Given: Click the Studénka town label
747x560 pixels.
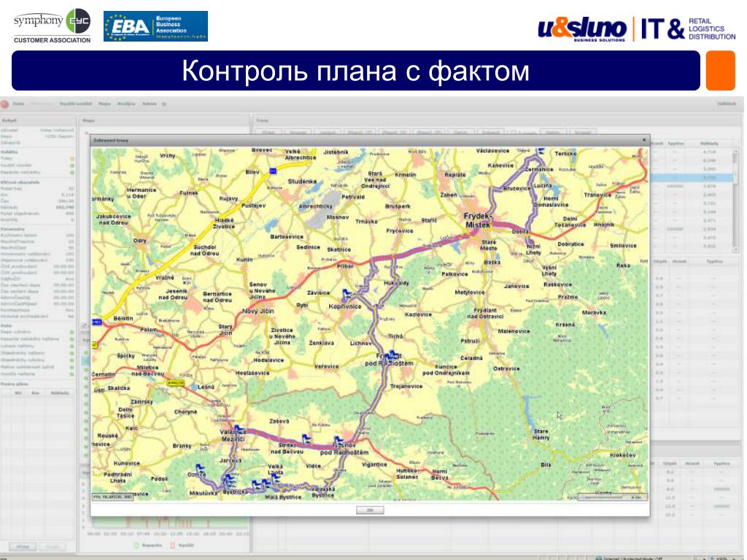Looking at the screenshot, I should click(302, 182).
